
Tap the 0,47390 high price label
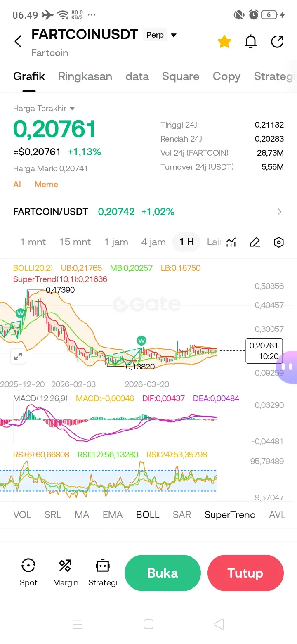pos(60,290)
